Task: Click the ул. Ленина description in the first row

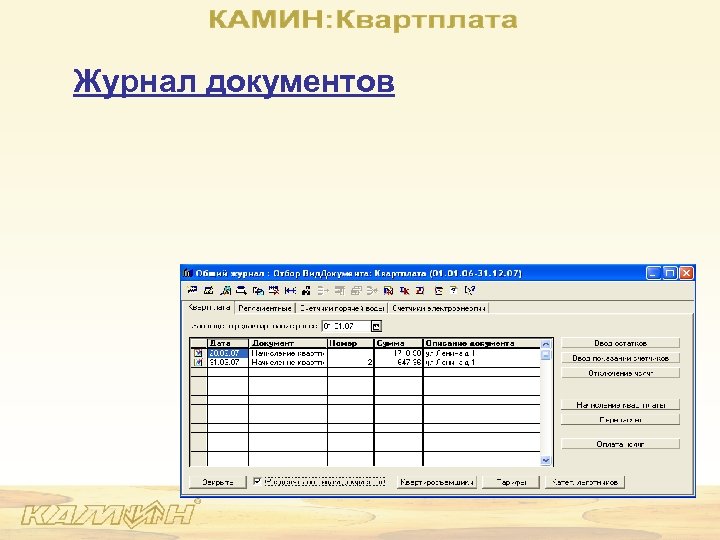Action: click(482, 353)
